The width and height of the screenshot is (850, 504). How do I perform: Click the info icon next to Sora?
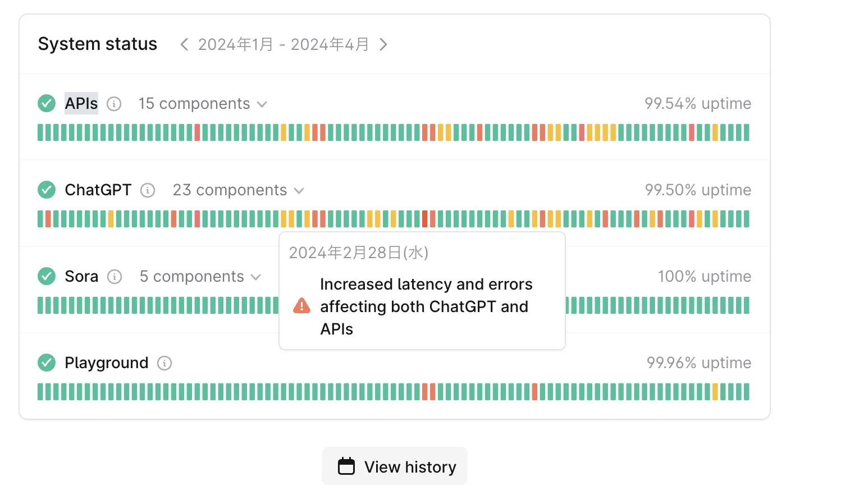[x=115, y=277]
